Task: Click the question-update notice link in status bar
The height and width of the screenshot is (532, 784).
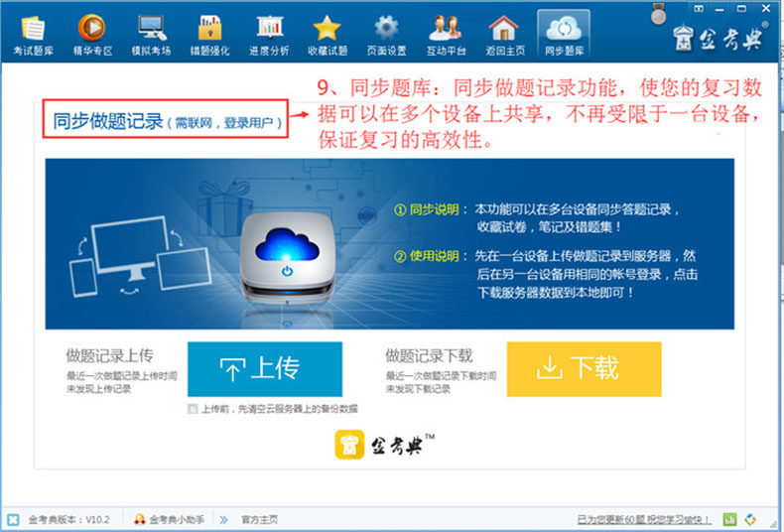Action: point(644,520)
